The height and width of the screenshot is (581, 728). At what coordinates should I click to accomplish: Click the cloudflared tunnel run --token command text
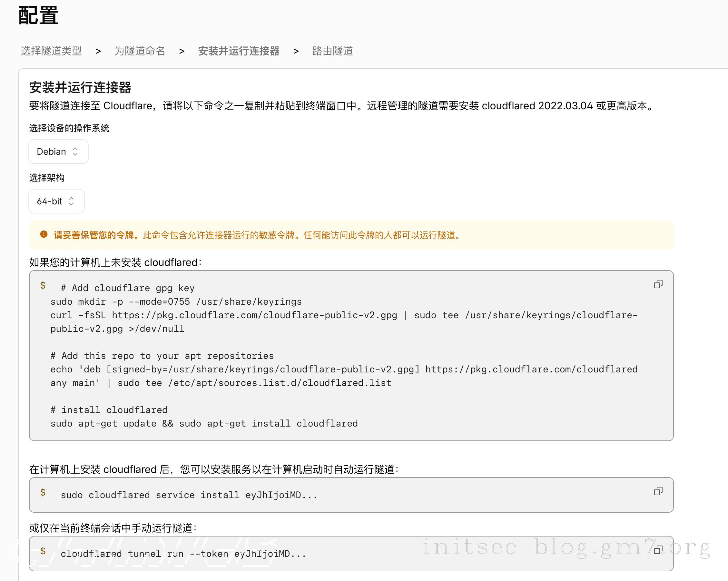click(183, 554)
